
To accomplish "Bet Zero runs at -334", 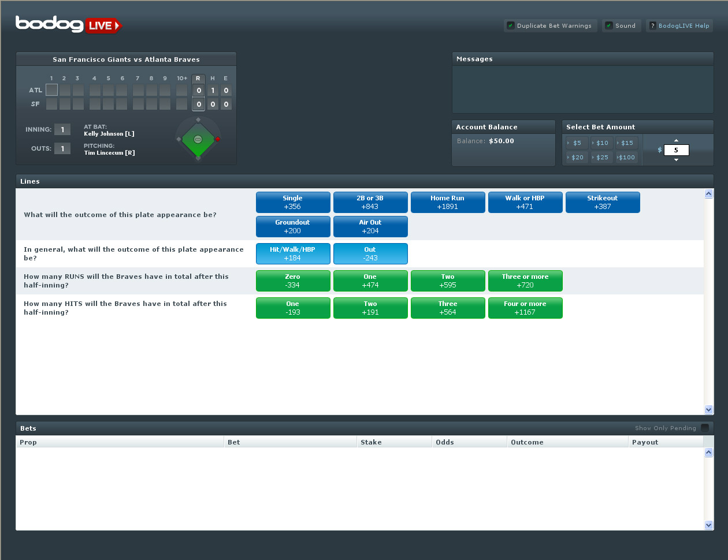I will (293, 281).
